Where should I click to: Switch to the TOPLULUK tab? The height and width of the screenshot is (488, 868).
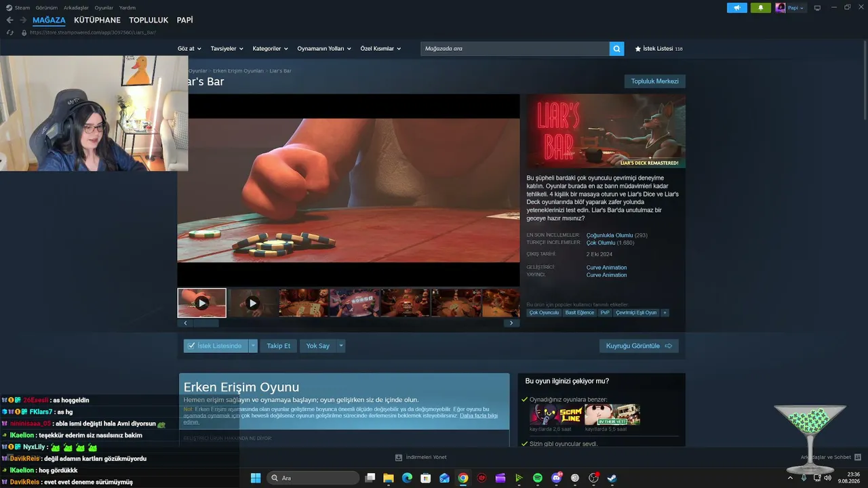[149, 20]
